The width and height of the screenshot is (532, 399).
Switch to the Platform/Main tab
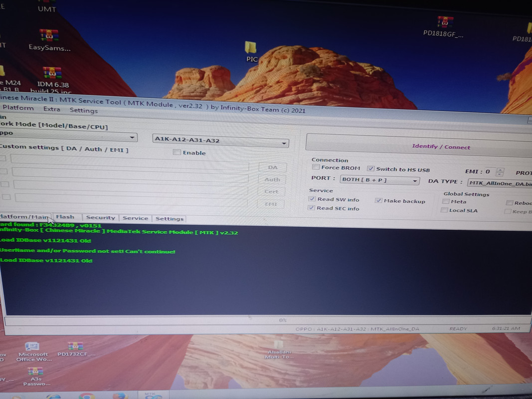24,216
